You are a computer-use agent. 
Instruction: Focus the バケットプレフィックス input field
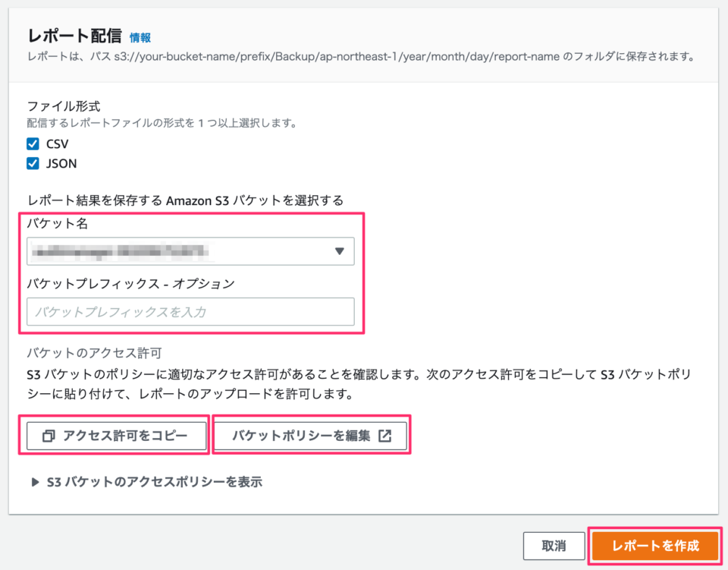pos(190,312)
